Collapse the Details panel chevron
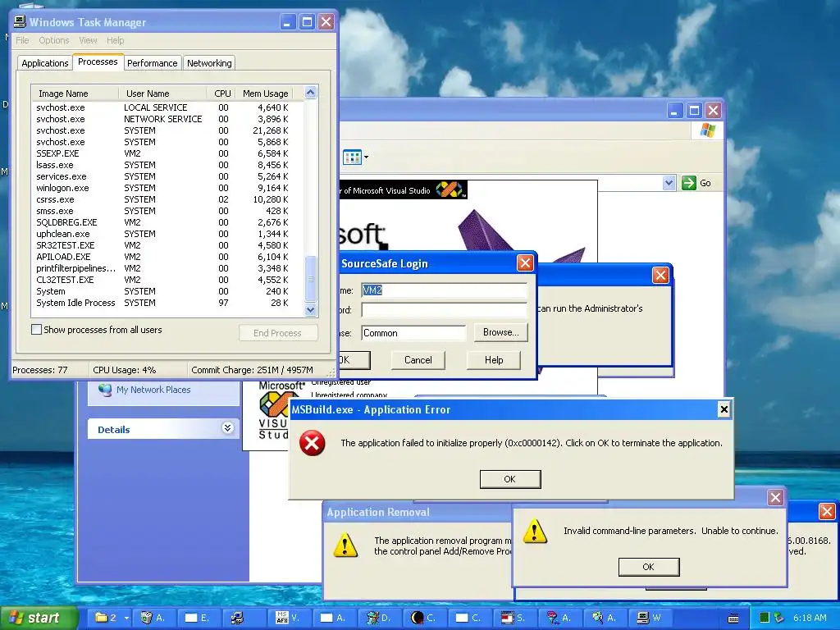 [228, 428]
